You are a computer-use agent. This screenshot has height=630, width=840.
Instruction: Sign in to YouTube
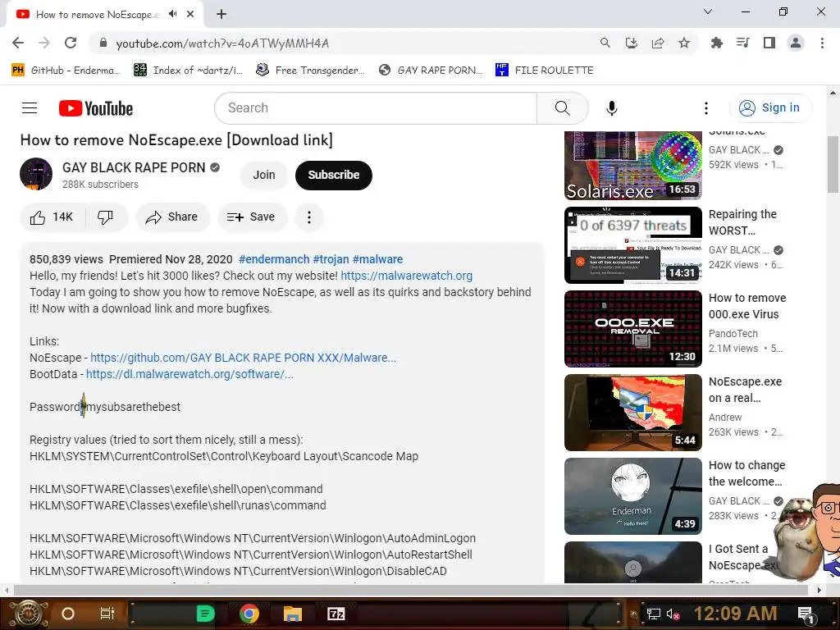click(770, 108)
